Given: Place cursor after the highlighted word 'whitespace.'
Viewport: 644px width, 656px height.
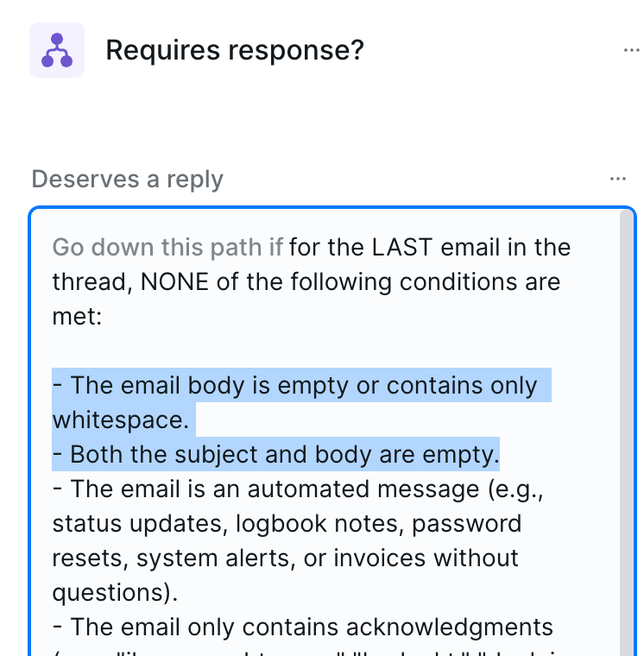Looking at the screenshot, I should pyautogui.click(x=190, y=419).
